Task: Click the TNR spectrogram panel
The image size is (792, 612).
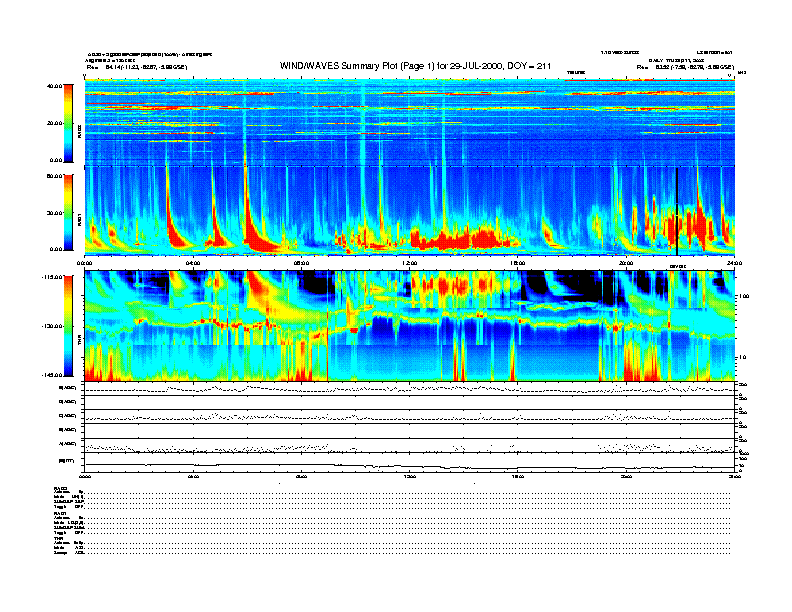Action: point(410,326)
